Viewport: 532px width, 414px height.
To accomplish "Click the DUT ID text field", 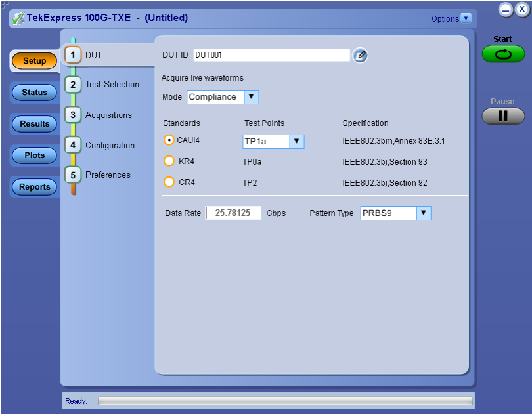I will pyautogui.click(x=271, y=56).
